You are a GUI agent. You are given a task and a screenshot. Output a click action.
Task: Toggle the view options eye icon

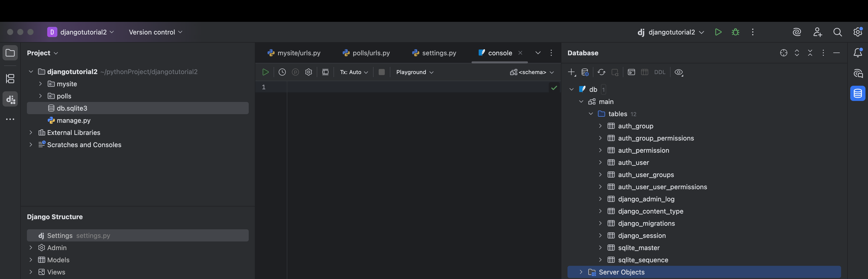pos(679,72)
